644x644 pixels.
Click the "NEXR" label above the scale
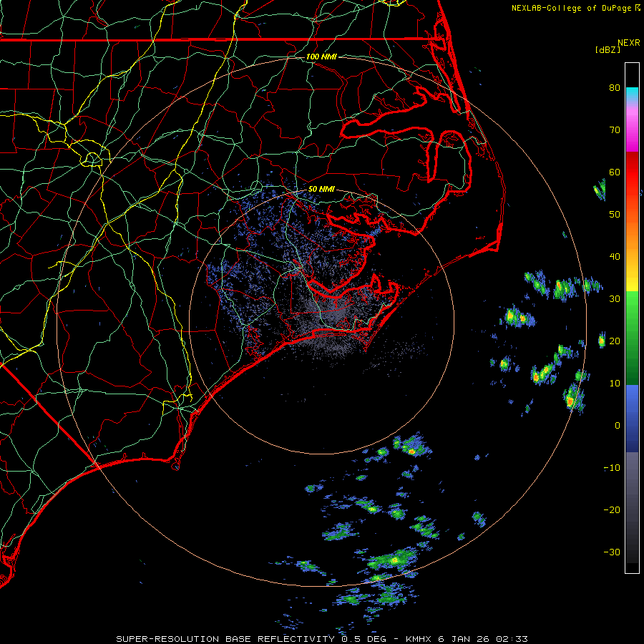629,43
